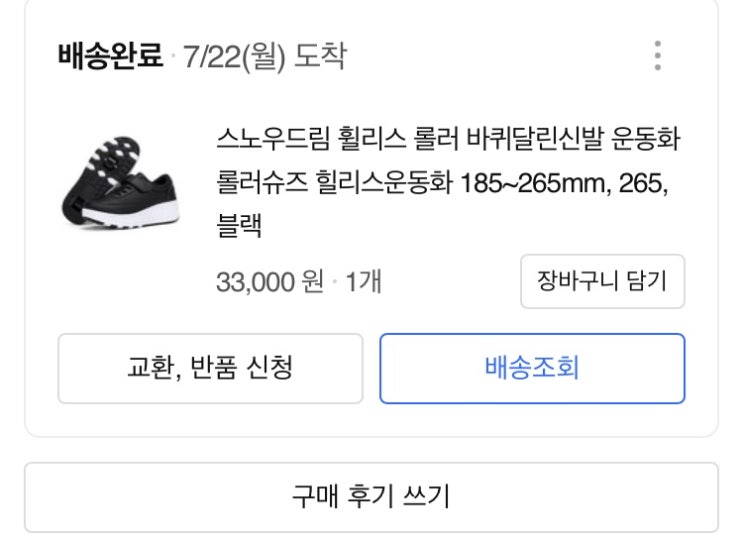Image resolution: width=743 pixels, height=541 pixels.
Task: Write a review via 구매 후기 쓰기
Action: tap(371, 496)
